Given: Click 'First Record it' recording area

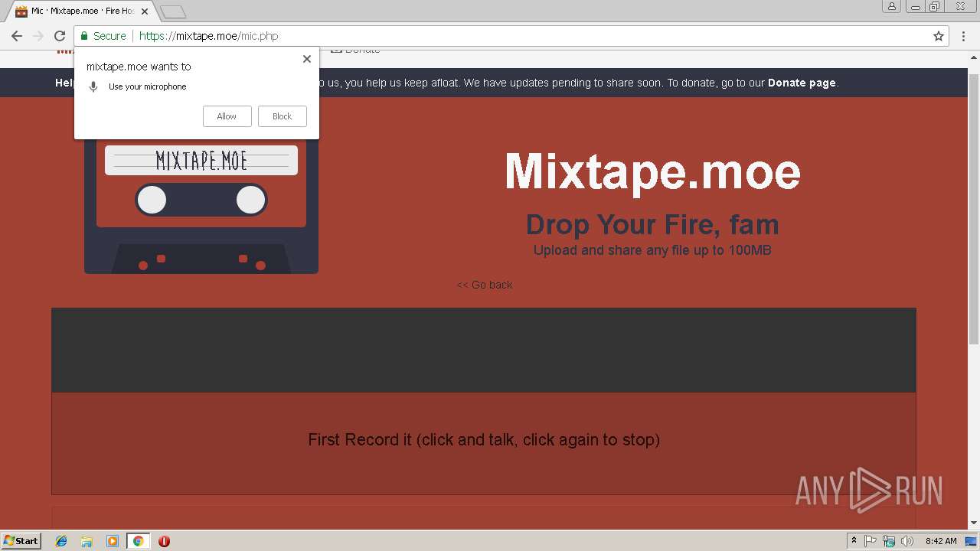Looking at the screenshot, I should pos(484,443).
